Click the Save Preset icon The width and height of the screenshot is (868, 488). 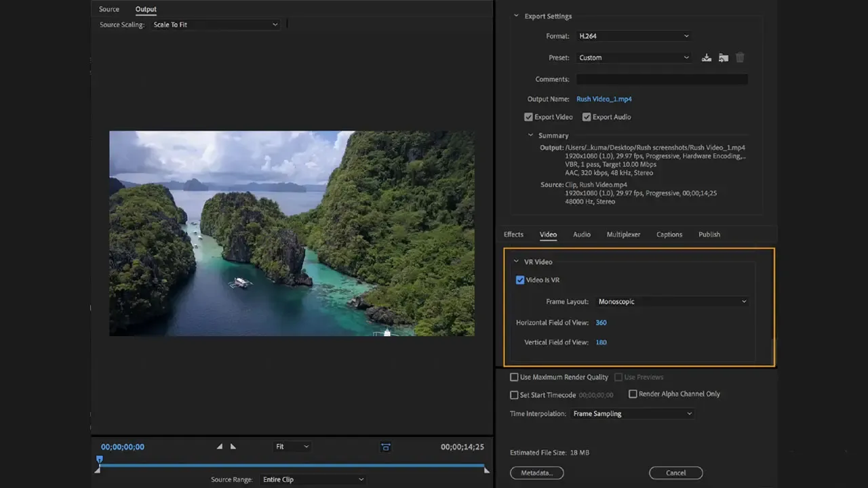tap(706, 58)
